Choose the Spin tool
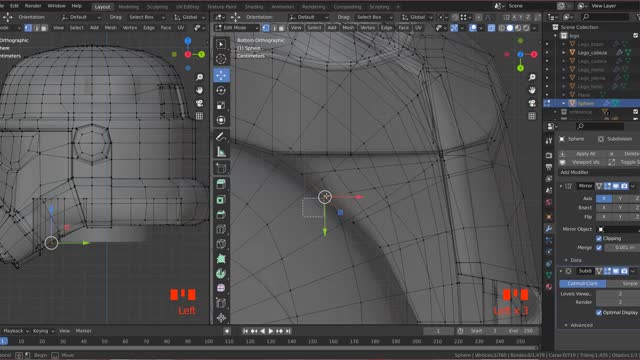Viewport: 640px width, 360px height. (221, 273)
